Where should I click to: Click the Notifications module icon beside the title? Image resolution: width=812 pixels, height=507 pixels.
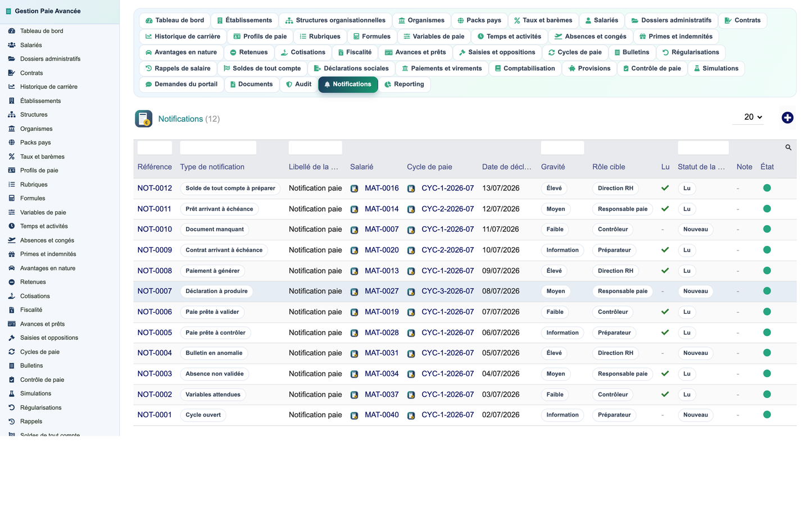(144, 118)
